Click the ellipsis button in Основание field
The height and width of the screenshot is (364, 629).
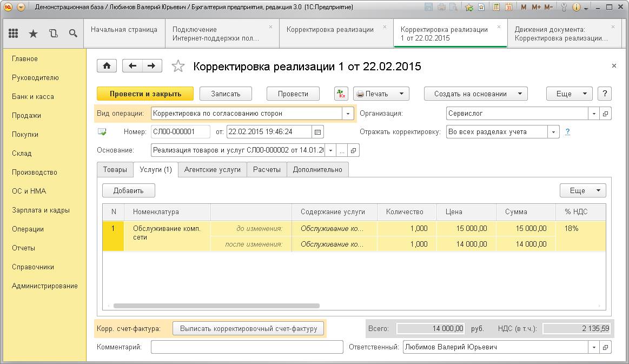(342, 150)
